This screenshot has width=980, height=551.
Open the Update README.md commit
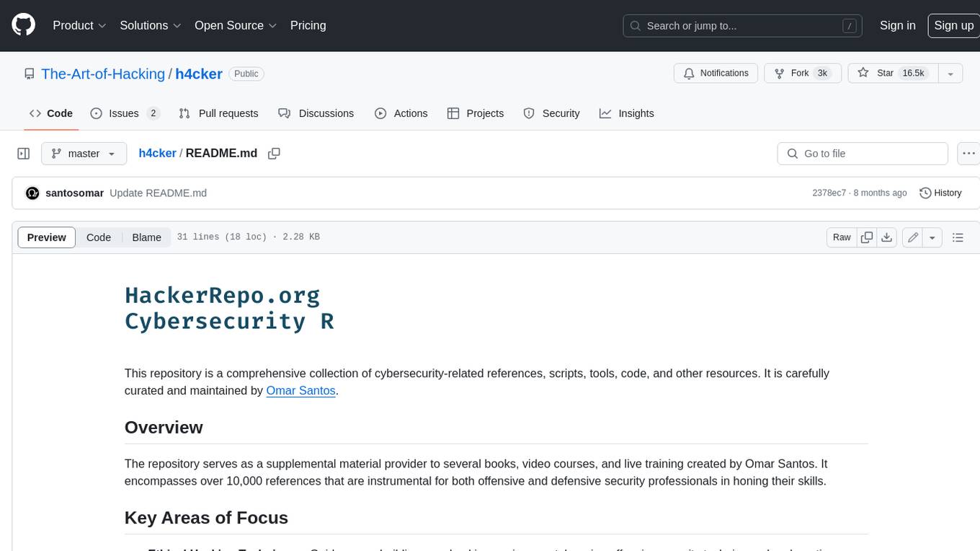pyautogui.click(x=159, y=193)
